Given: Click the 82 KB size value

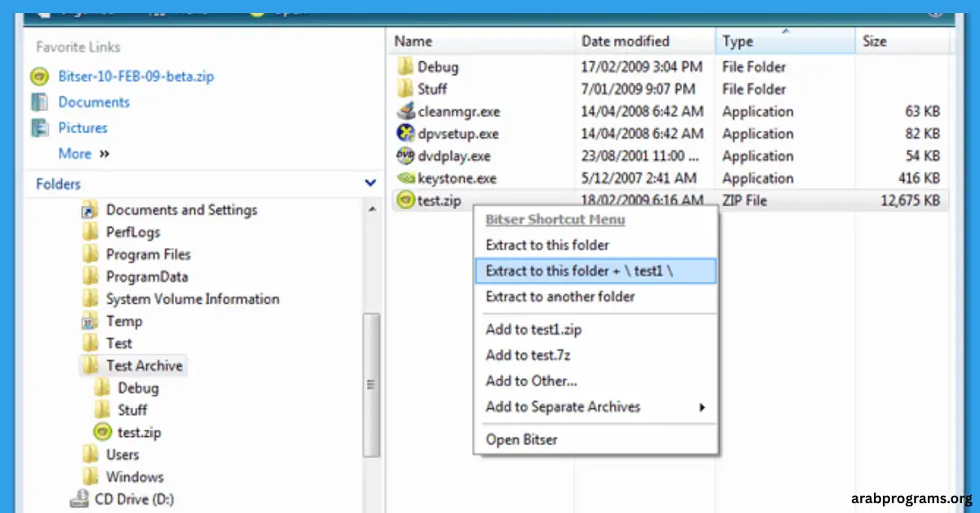Looking at the screenshot, I should [923, 134].
